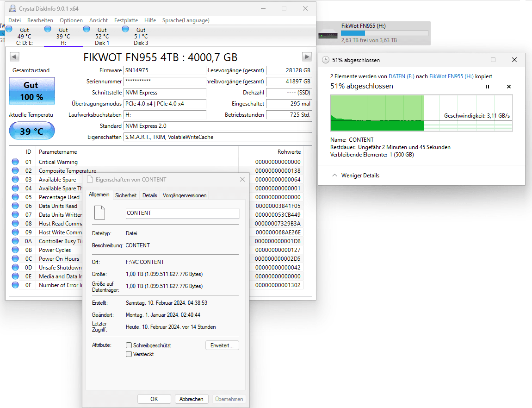
Task: Click status orb for Critical Warning row
Action: click(15, 162)
